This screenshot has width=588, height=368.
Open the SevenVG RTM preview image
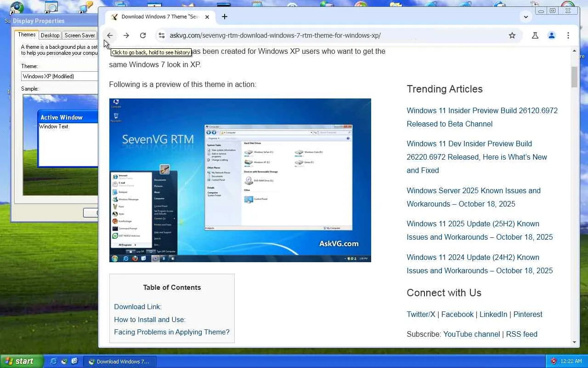coord(240,180)
